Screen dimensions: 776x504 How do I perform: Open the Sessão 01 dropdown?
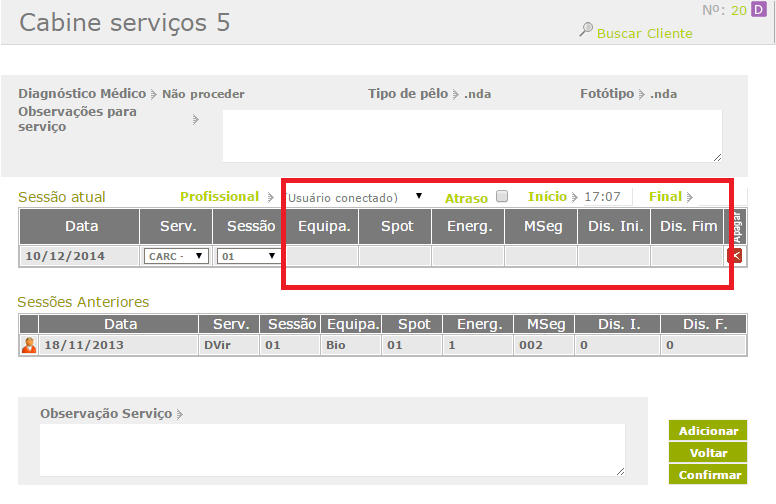[247, 256]
